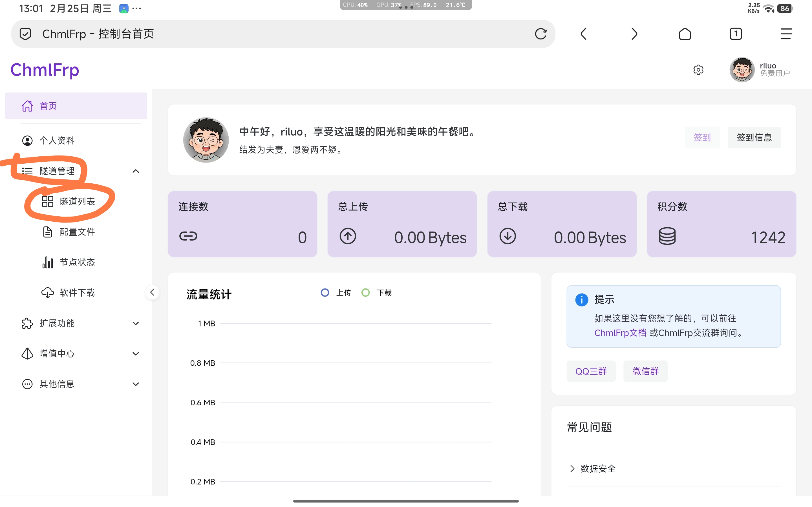Collapse sidebar with the round arrow button

(x=152, y=292)
